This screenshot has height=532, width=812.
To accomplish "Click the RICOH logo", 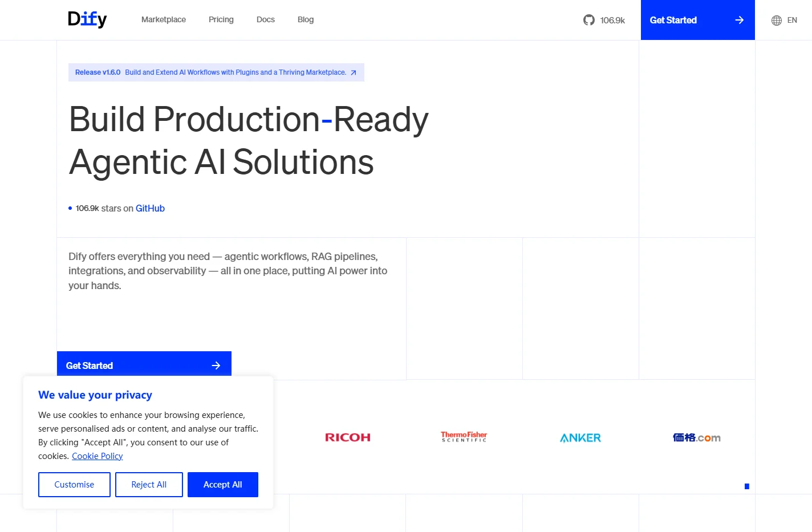I will point(348,437).
